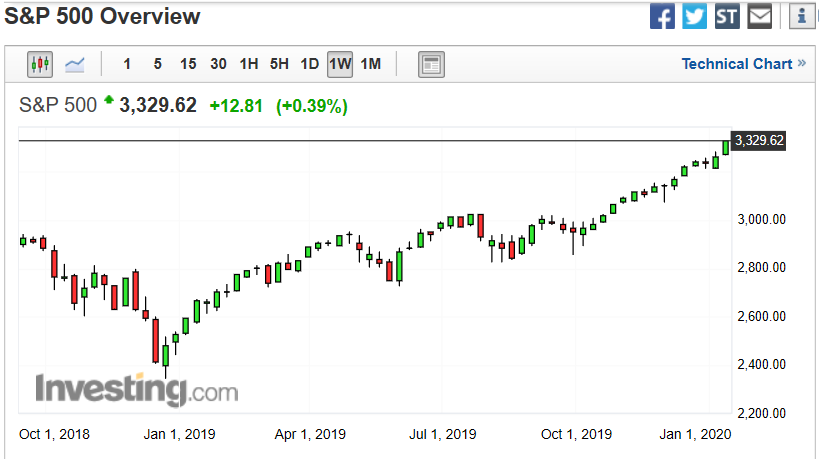The image size is (822, 459).
Task: Switch to area line chart type
Action: pyautogui.click(x=75, y=65)
